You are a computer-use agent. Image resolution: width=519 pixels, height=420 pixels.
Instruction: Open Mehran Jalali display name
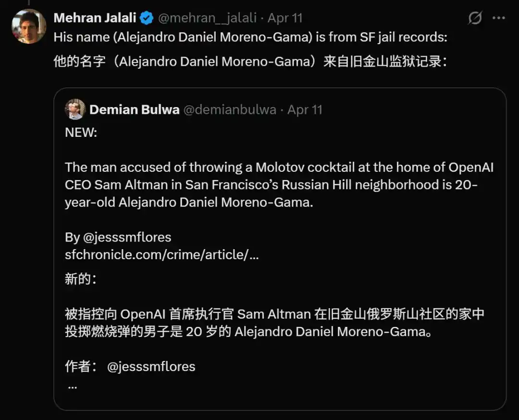click(95, 18)
